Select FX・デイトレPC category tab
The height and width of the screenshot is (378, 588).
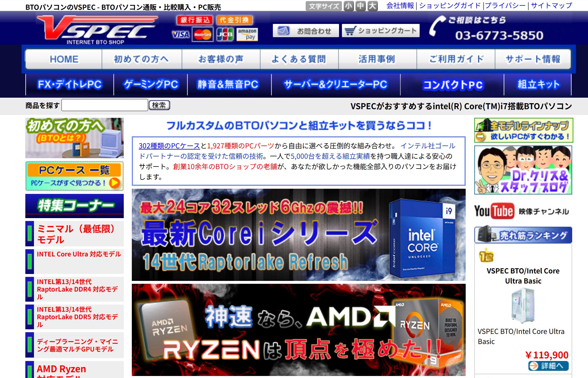tap(70, 84)
